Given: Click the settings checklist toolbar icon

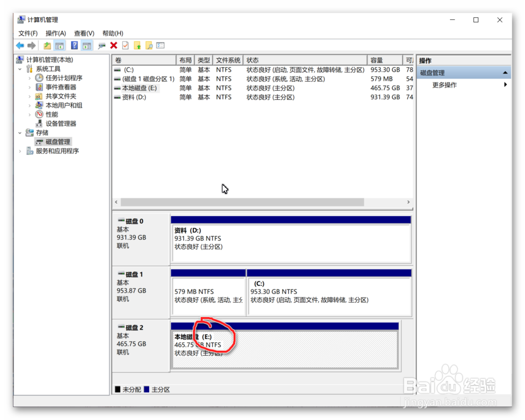Looking at the screenshot, I should coord(160,46).
